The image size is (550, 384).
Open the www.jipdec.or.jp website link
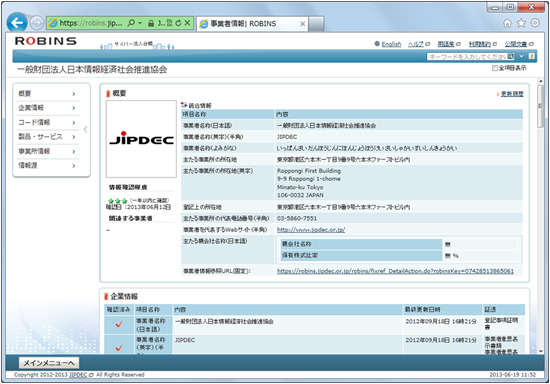pos(311,230)
